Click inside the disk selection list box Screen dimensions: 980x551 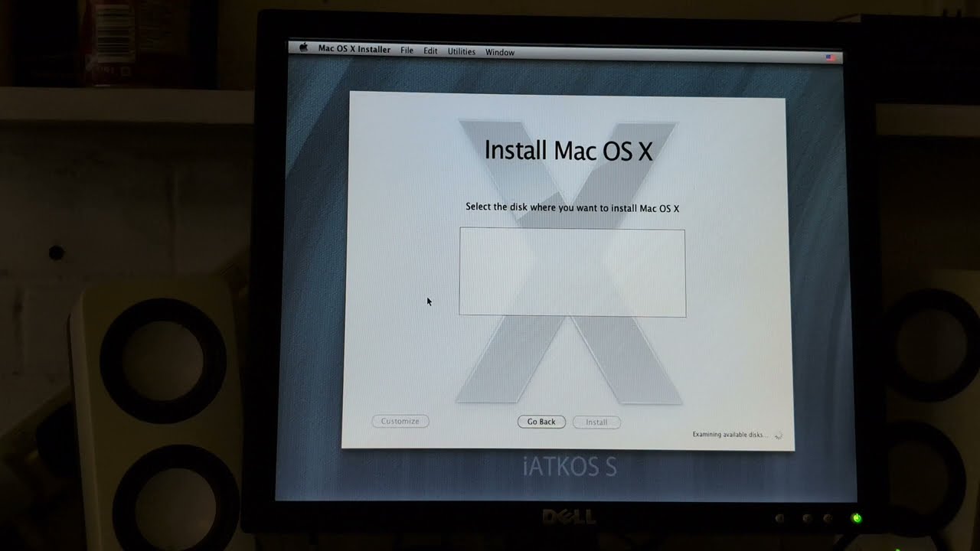[x=573, y=272]
